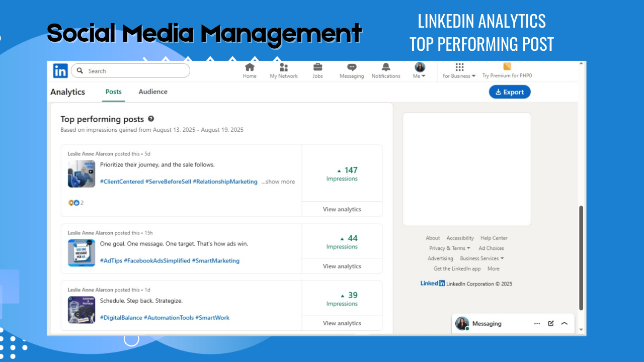Viewport: 644px width, 362px height.
Task: Click the text 'Schedule. Step back. Strategize.'
Action: 141,301
